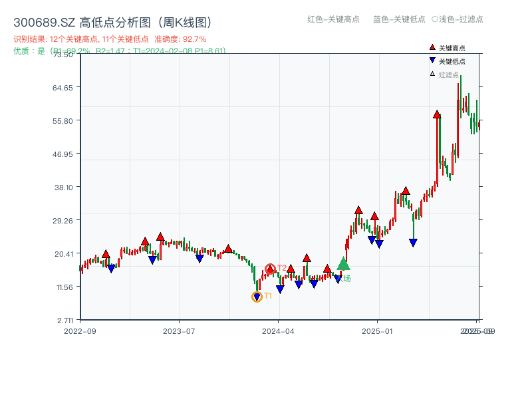This screenshot has width=532, height=399.
Task: Click blue triangle icon in 关键低点 legend
Action: [x=432, y=61]
